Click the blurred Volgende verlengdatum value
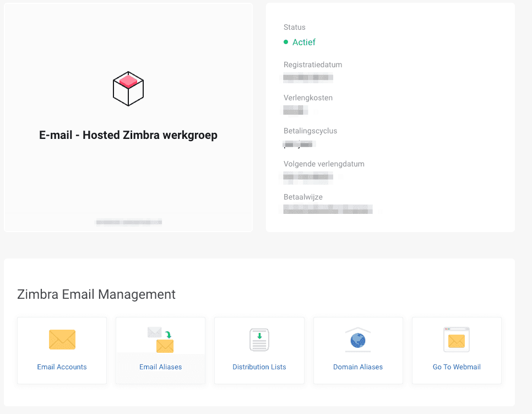Image resolution: width=532 pixels, height=414 pixels. [308, 176]
